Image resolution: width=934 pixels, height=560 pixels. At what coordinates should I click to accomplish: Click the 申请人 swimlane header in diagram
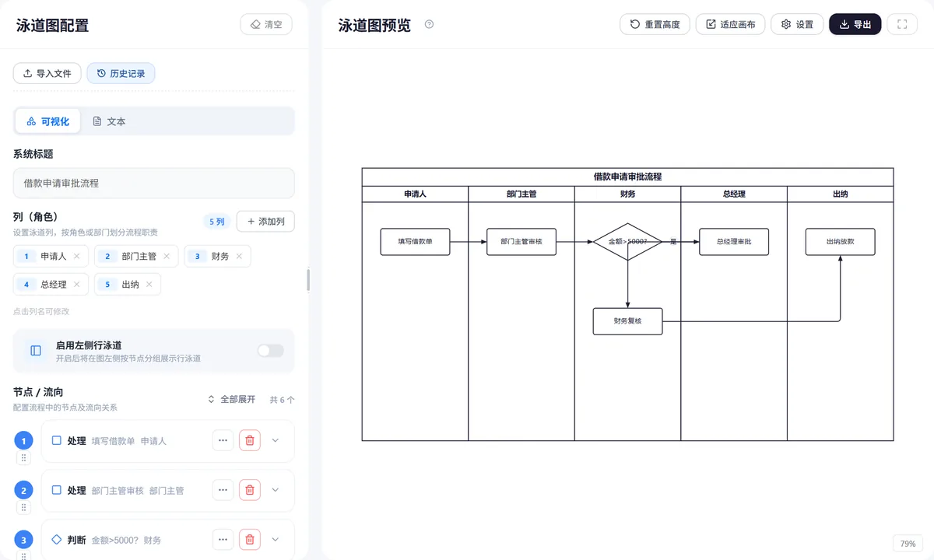(x=415, y=194)
